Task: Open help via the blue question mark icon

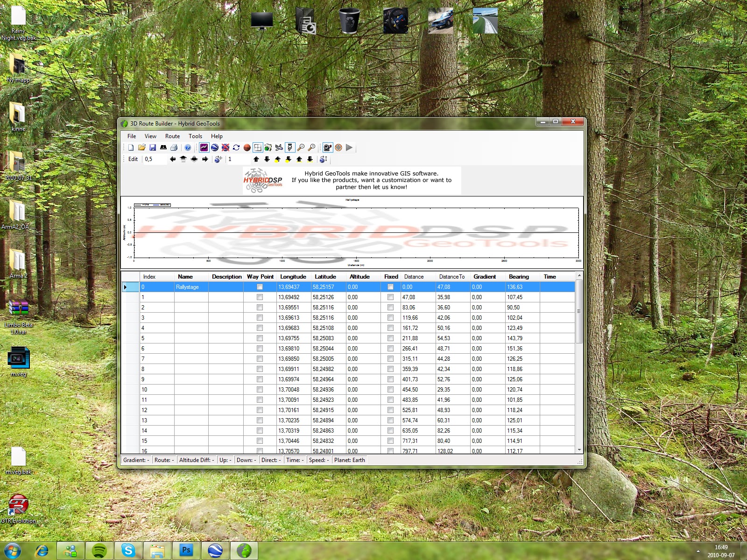Action: [188, 147]
